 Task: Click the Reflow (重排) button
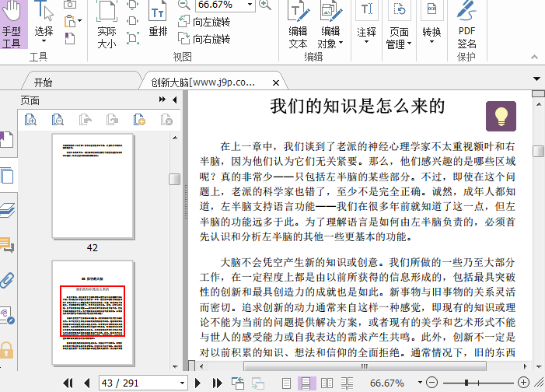click(158, 19)
